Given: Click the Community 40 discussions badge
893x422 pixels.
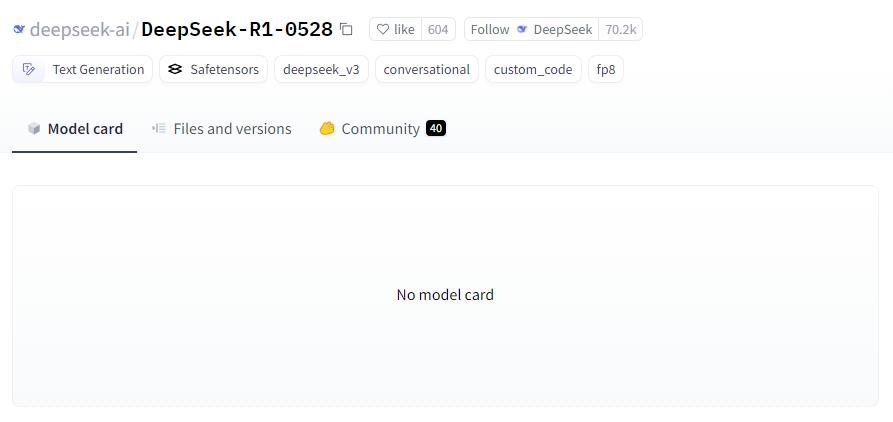Looking at the screenshot, I should [x=436, y=128].
